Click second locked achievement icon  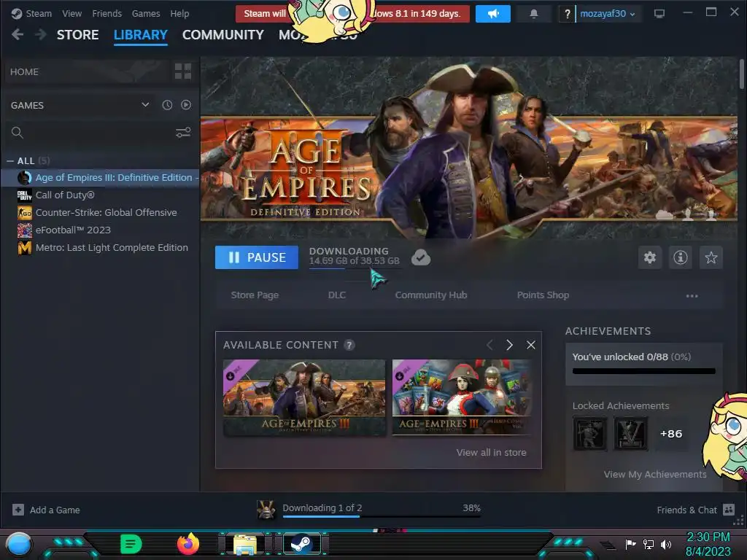tap(631, 434)
